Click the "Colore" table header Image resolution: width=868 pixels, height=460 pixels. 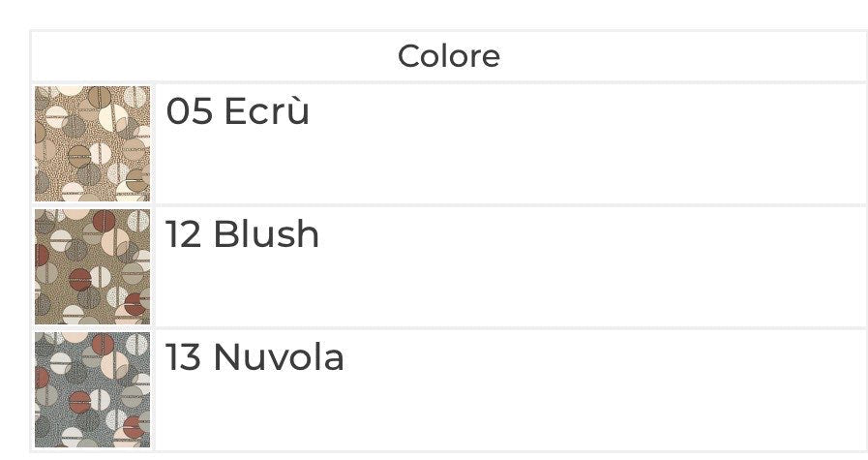[x=449, y=56]
